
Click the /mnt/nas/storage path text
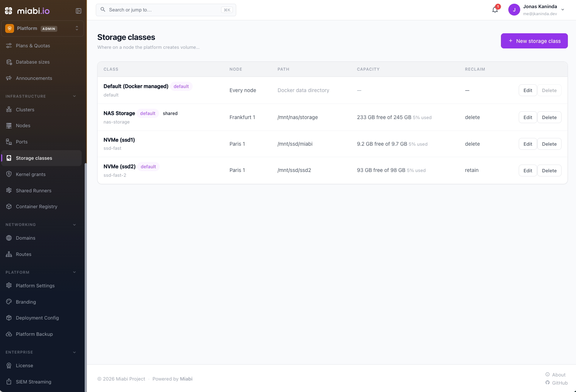tap(298, 117)
